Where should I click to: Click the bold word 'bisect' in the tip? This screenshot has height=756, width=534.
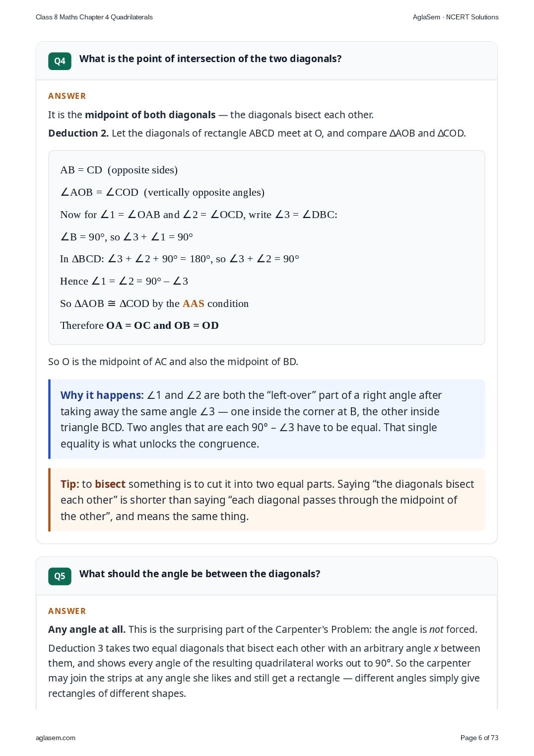(110, 484)
